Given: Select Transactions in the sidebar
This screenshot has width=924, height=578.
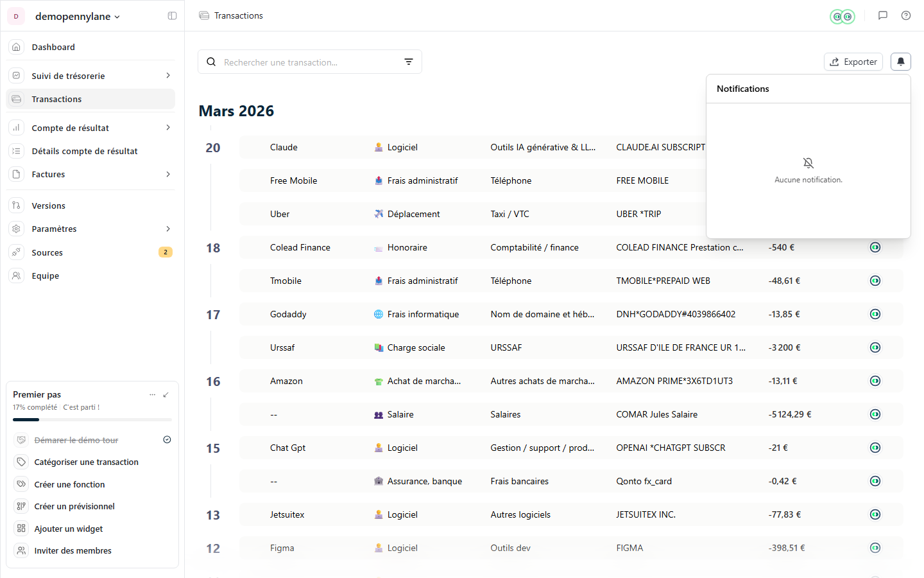Looking at the screenshot, I should coord(90,99).
